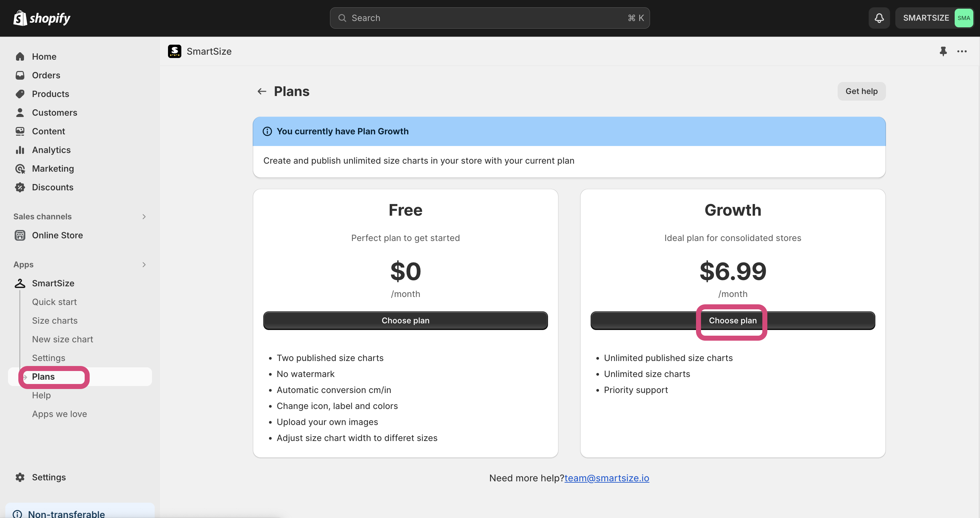Screen dimensions: 980x518
Task: Go to Quick start page
Action: pyautogui.click(x=54, y=302)
